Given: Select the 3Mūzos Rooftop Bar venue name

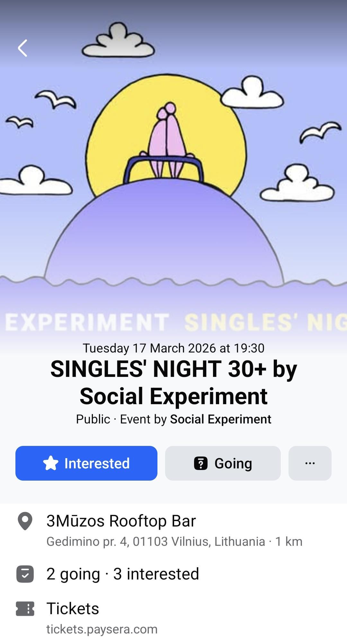Looking at the screenshot, I should coord(121,521).
